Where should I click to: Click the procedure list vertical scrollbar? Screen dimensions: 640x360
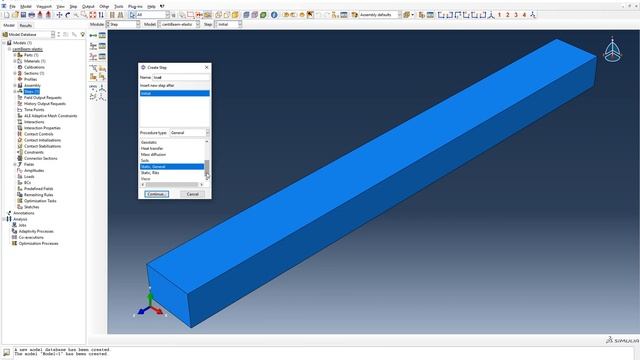click(x=207, y=160)
